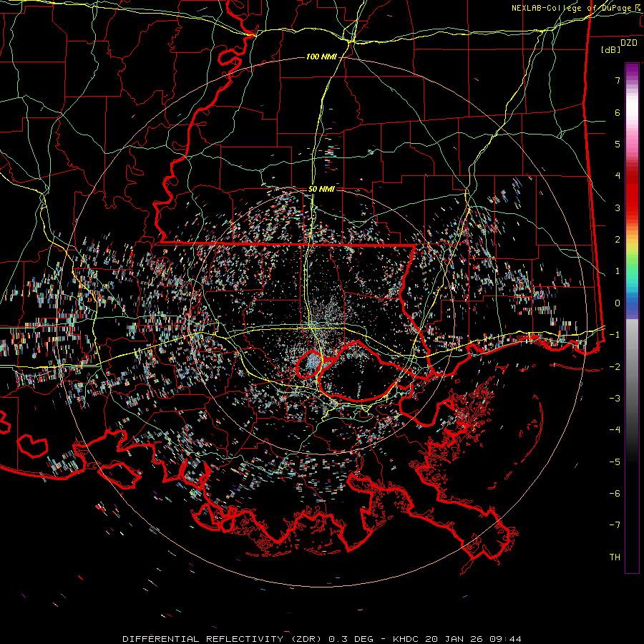Click the 2 value on the colorbar
The image size is (644, 644).
pyautogui.click(x=618, y=240)
